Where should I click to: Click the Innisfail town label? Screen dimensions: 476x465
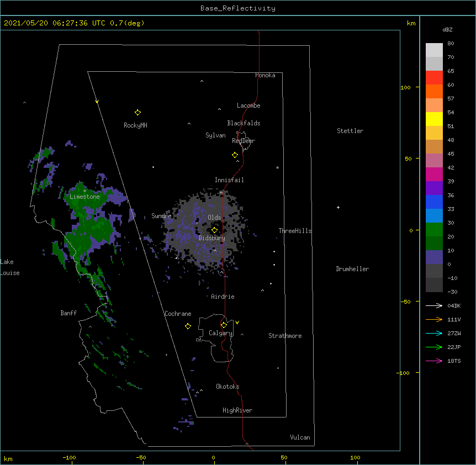229,180
